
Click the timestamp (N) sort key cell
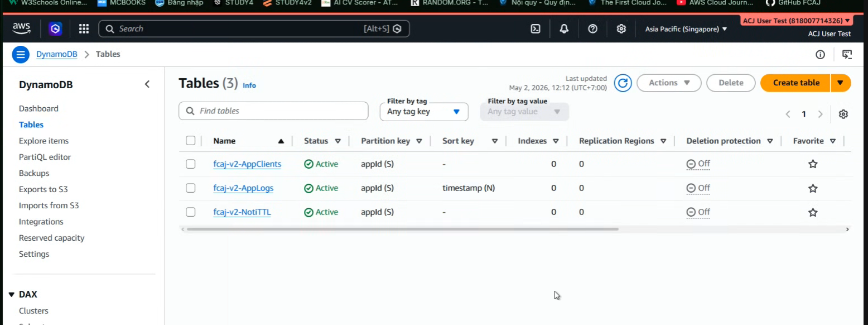(x=469, y=188)
